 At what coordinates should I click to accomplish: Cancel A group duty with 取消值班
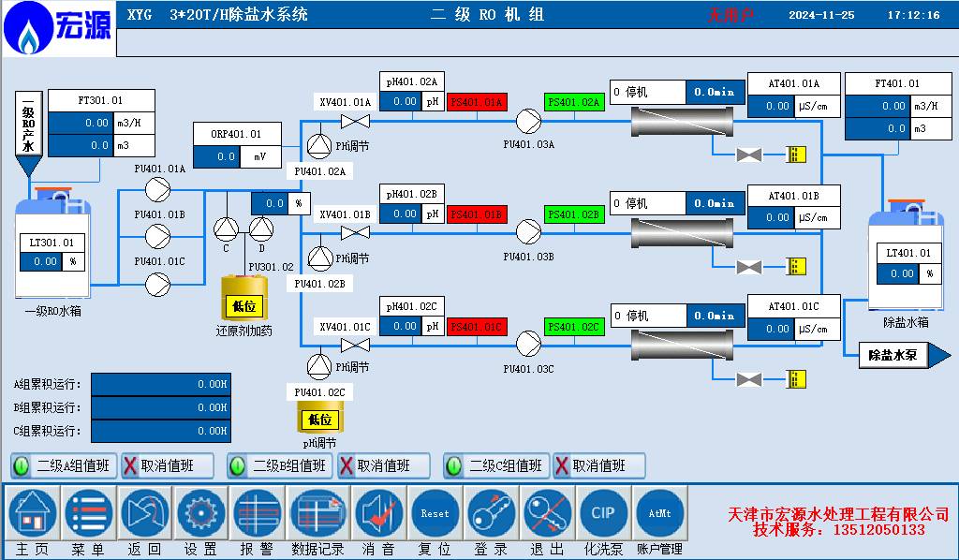[168, 465]
